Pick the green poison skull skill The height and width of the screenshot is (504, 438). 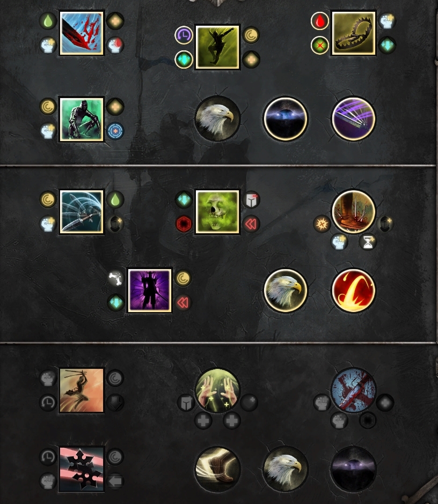(x=217, y=212)
